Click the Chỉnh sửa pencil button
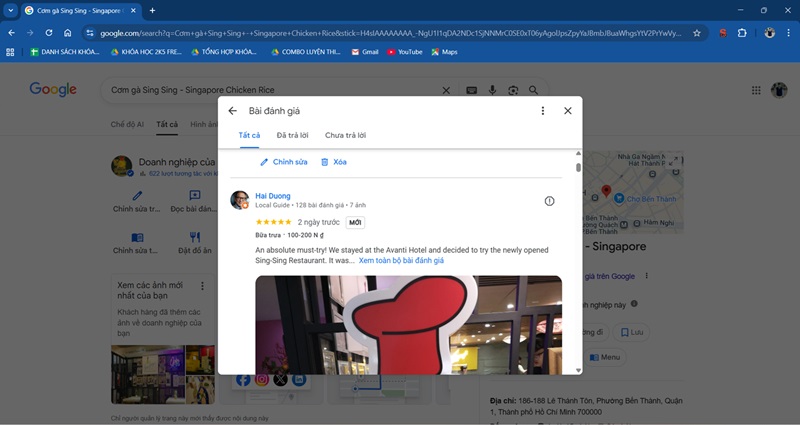Viewport: 800px width, 425px height. pyautogui.click(x=283, y=162)
